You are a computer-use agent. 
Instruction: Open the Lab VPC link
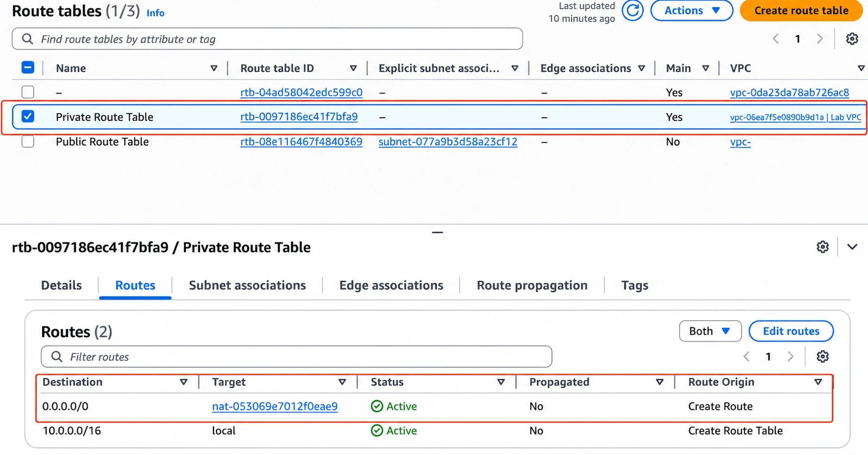(795, 117)
